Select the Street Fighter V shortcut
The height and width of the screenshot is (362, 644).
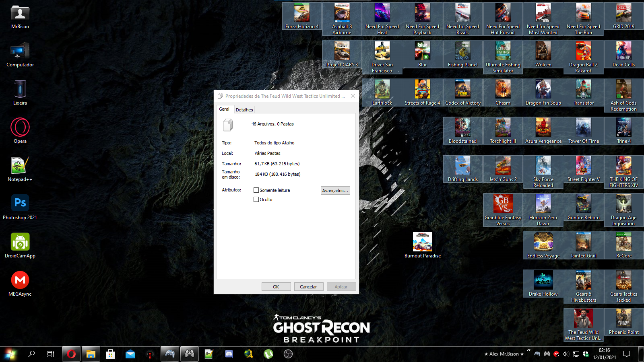583,169
